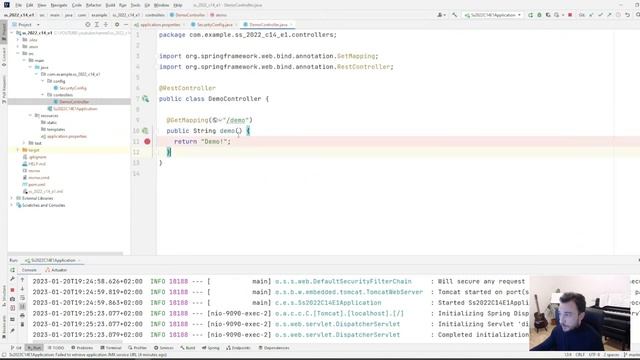Open the Navigate menu

[59, 5]
